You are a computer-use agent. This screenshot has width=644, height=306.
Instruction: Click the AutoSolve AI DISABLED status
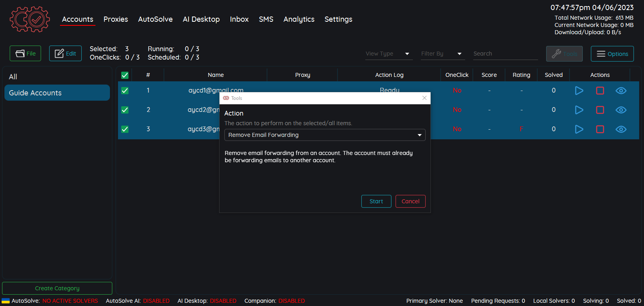tap(156, 301)
